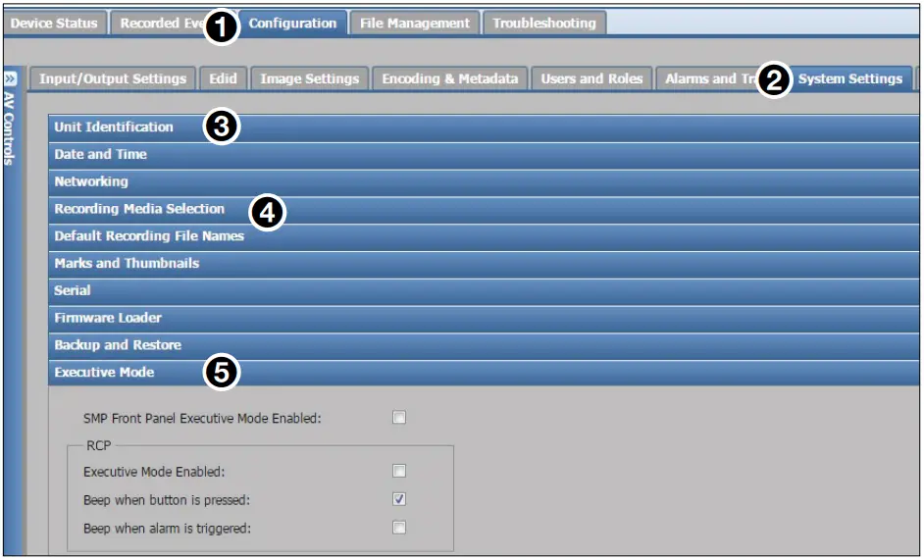Select the Edid sub-tab
924x560 pixels.
223,78
